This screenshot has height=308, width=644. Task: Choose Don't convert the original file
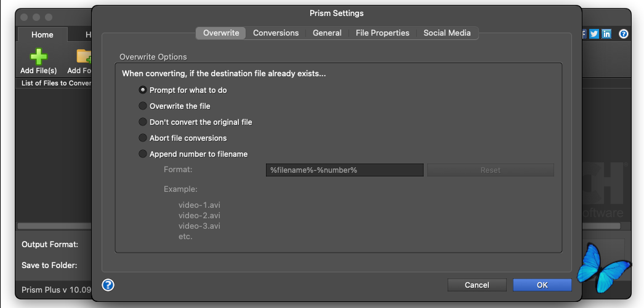click(x=143, y=122)
